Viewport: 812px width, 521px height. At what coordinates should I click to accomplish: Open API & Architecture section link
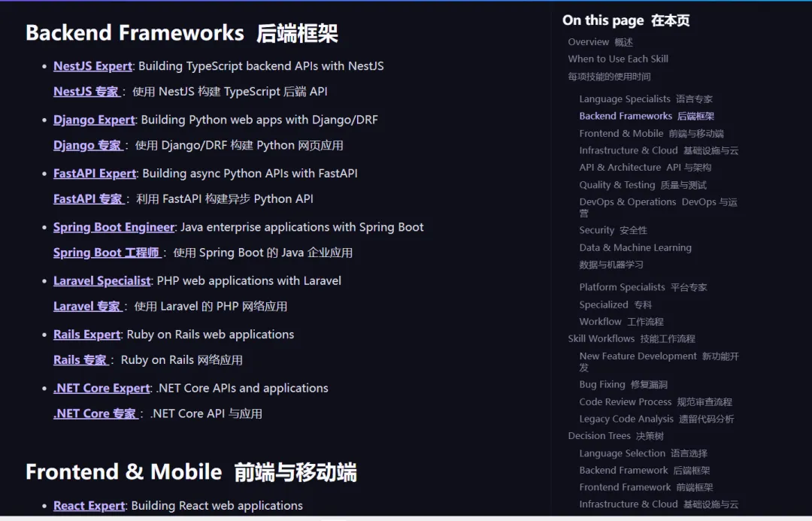point(645,168)
